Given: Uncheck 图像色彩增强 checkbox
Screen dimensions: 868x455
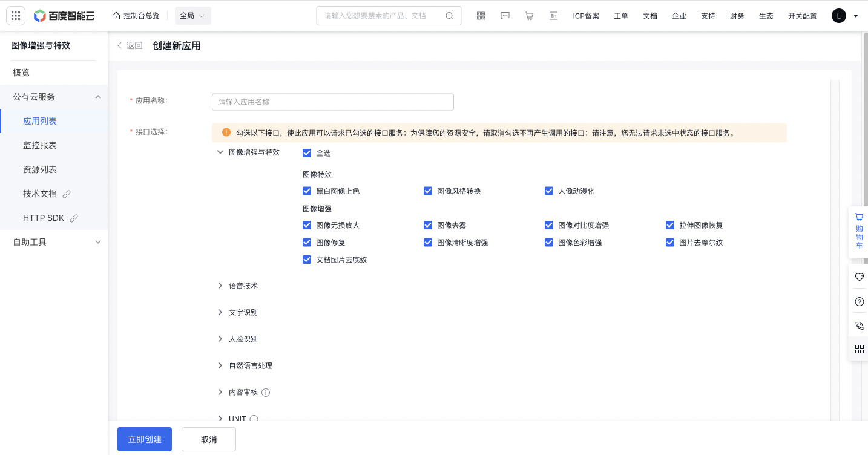Looking at the screenshot, I should click(549, 242).
